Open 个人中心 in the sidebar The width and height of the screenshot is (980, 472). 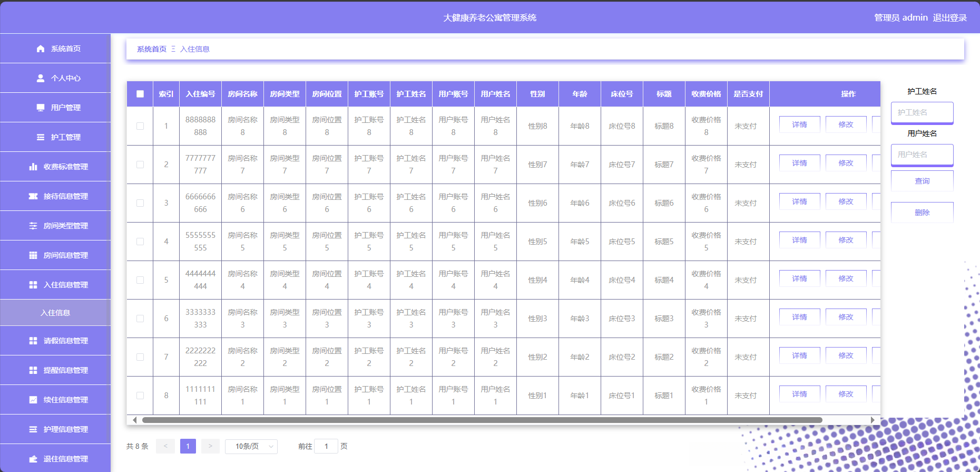tap(55, 78)
